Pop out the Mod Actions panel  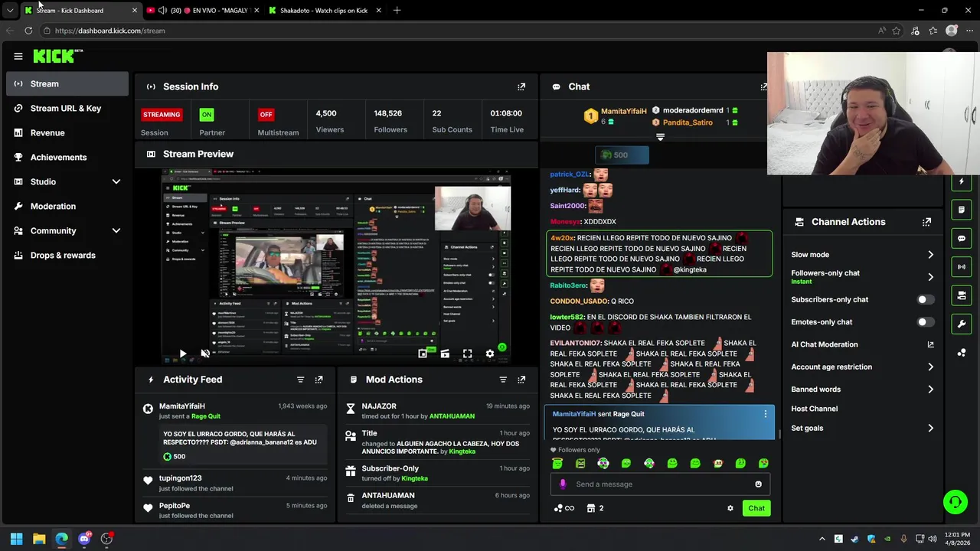[521, 380]
